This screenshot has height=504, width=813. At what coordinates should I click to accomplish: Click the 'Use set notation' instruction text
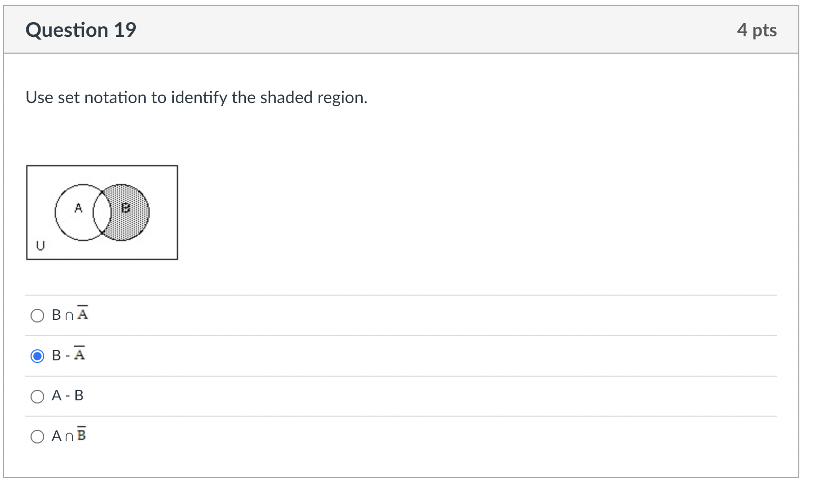[196, 97]
